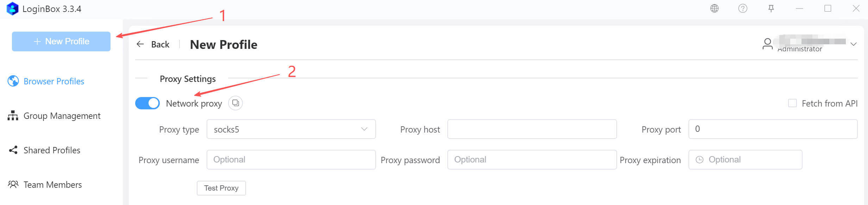Screen dimensions: 868x205
Task: Open Browser Profiles in the sidebar
Action: [54, 81]
